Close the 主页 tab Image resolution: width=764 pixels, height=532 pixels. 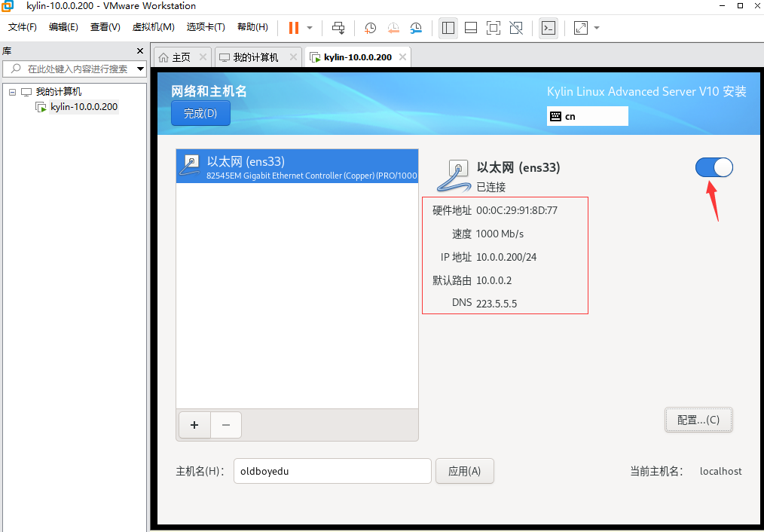point(203,57)
